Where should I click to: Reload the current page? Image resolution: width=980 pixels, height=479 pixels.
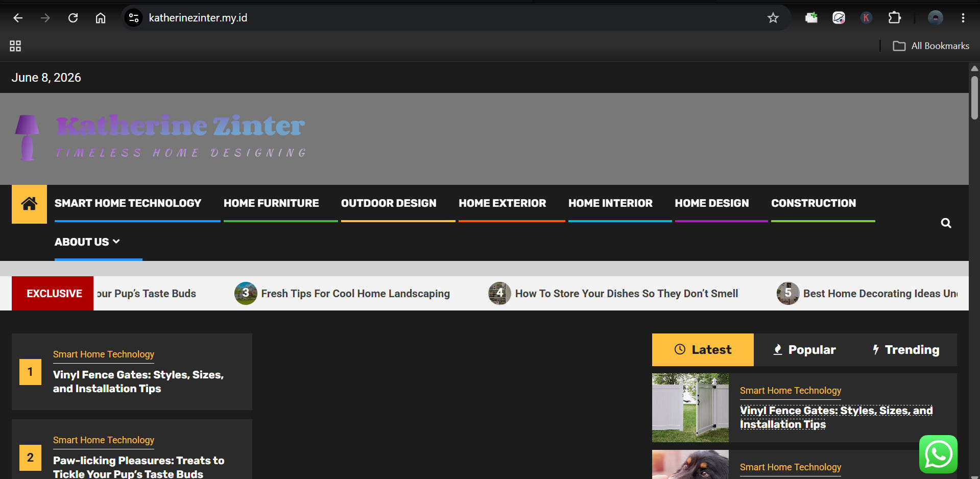click(x=73, y=18)
